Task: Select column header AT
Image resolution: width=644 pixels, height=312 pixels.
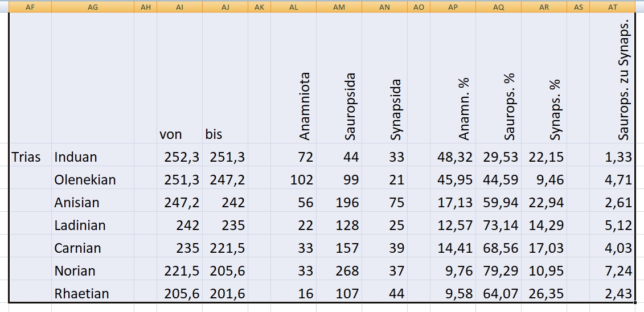Action: pos(613,6)
